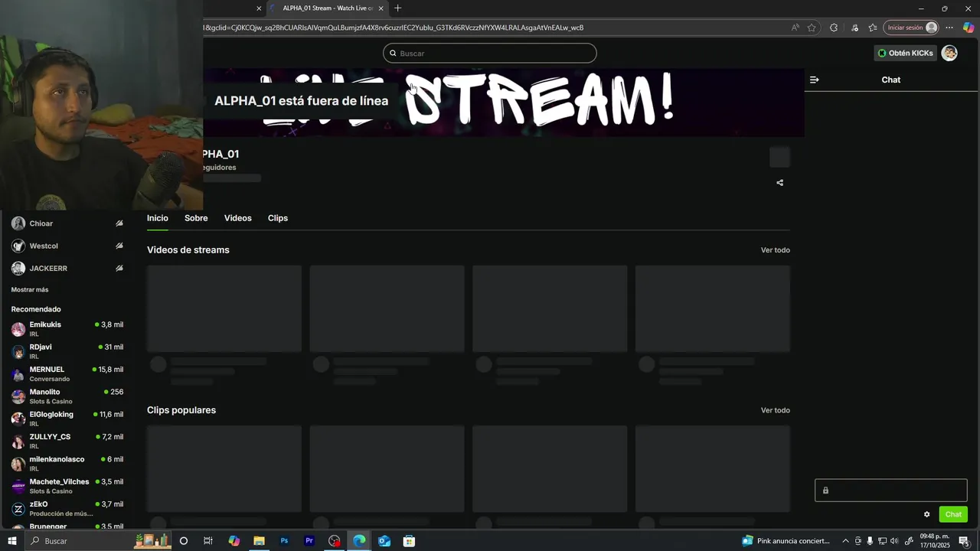The image size is (980, 551).
Task: Click the share icon on ALPHA_01 profile
Action: click(779, 183)
